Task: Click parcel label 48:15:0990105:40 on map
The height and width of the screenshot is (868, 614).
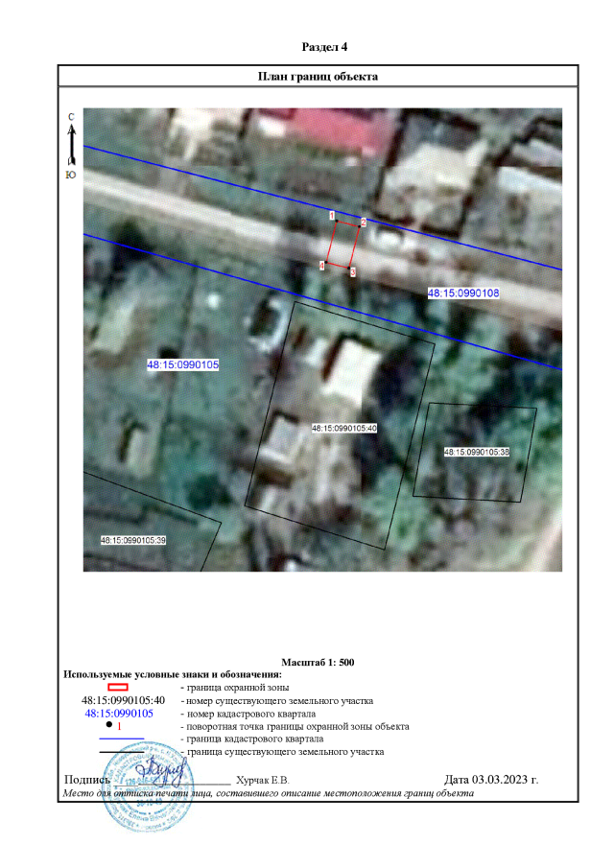Action: click(344, 428)
